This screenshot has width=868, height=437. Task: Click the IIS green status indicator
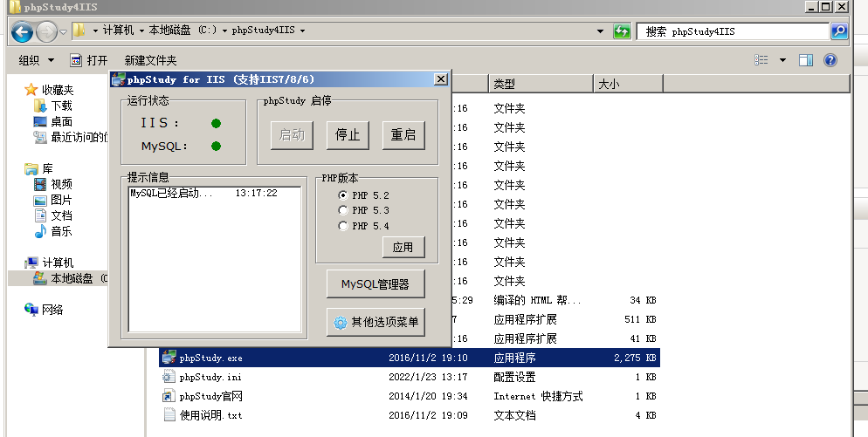[x=216, y=123]
